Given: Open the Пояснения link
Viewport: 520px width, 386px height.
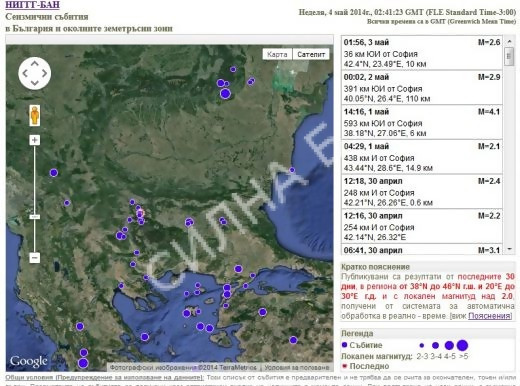Looking at the screenshot, I should click(490, 316).
